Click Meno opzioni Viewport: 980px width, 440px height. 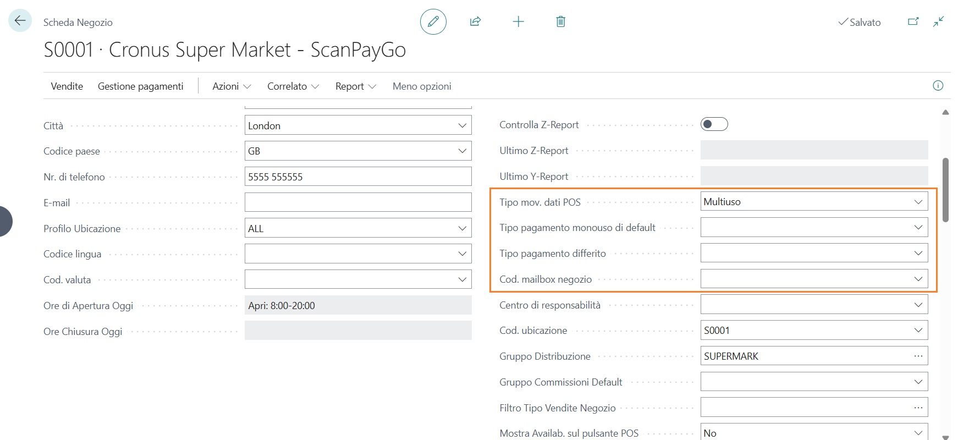click(422, 86)
